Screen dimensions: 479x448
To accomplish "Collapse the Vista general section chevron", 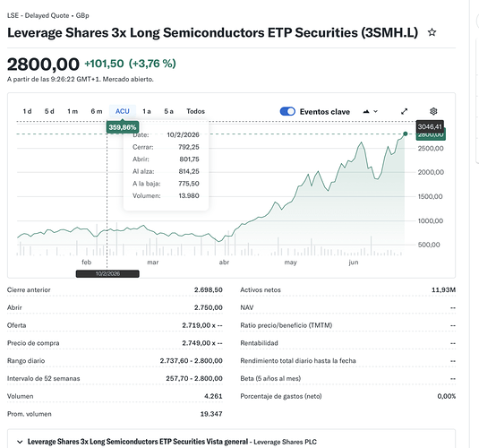I will (x=20, y=442).
